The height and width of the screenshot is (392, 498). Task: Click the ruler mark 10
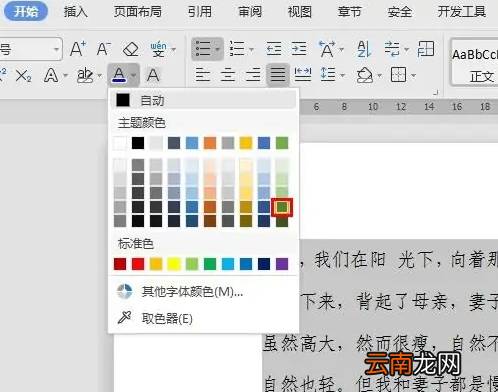click(373, 107)
